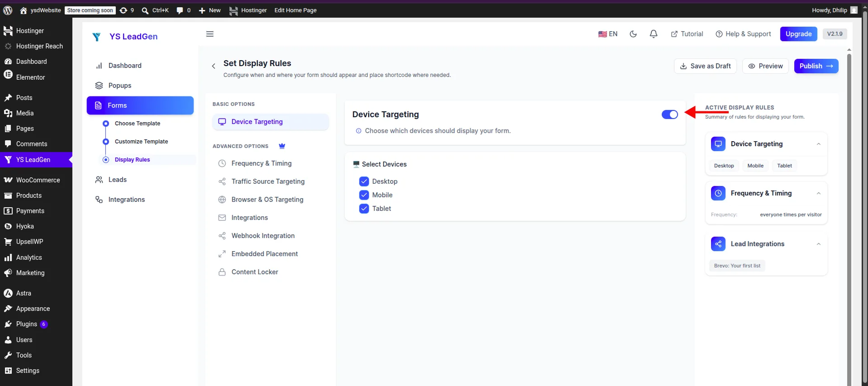
Task: Open Help & Support
Action: 743,34
